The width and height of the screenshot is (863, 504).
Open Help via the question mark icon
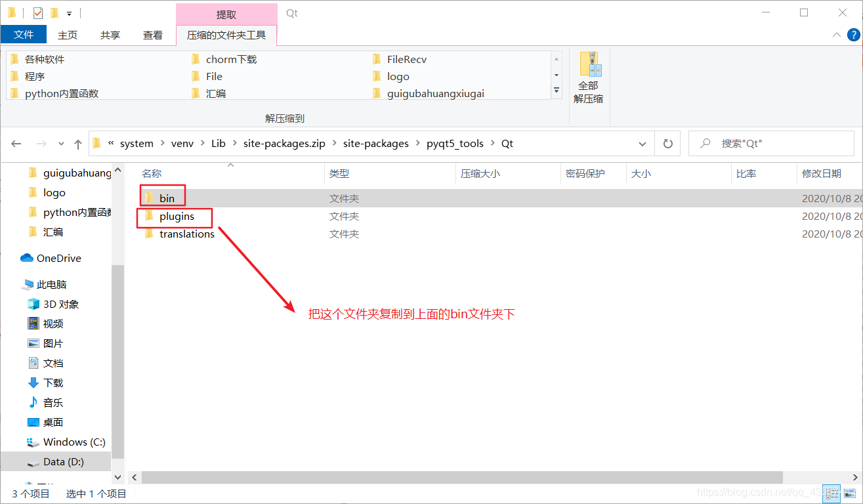[853, 35]
